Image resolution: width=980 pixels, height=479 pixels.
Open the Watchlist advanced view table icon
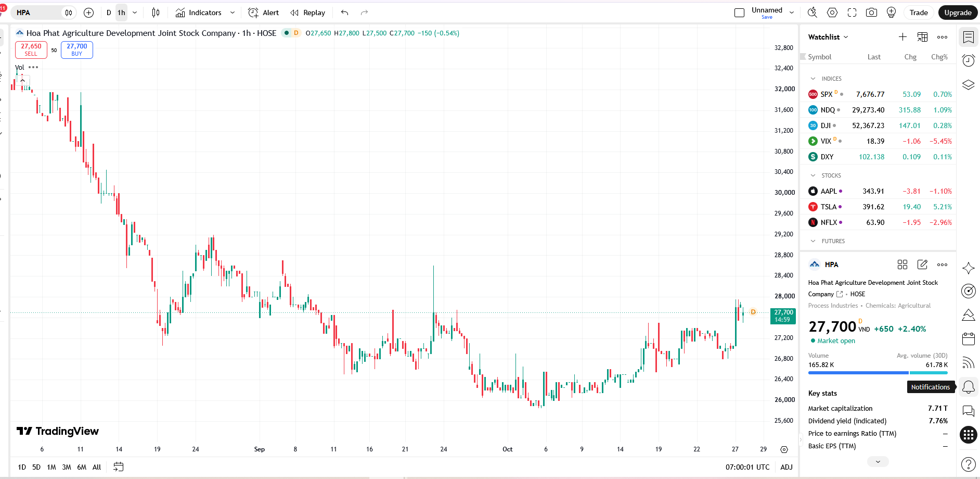(922, 37)
